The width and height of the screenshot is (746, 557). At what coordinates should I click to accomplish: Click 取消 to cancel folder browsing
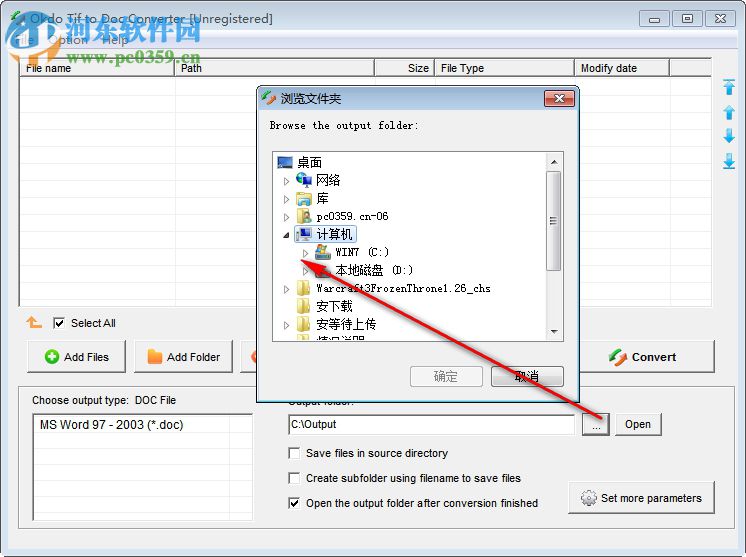[x=527, y=377]
